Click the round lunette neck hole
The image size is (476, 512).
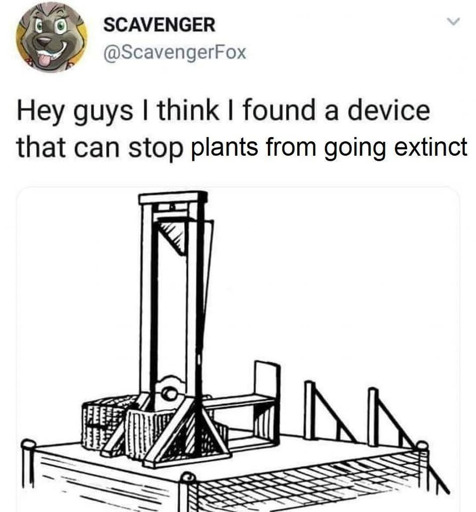coord(170,393)
